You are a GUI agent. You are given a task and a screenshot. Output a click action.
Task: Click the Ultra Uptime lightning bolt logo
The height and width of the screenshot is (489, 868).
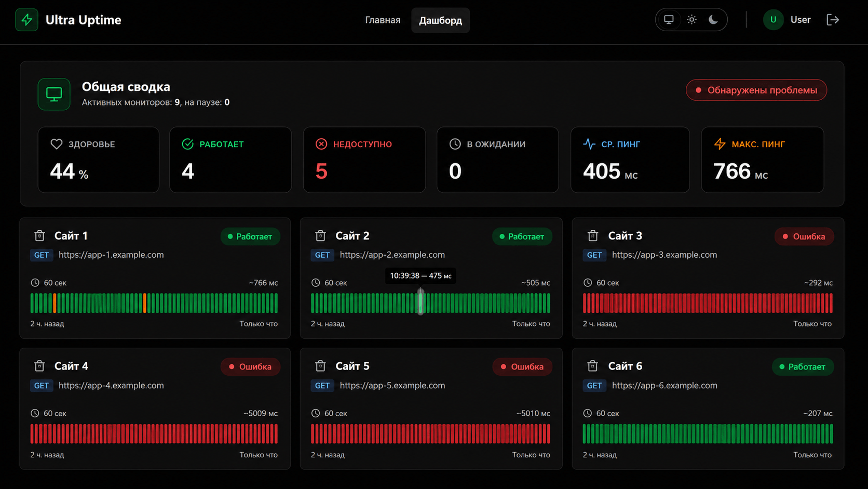pos(26,20)
